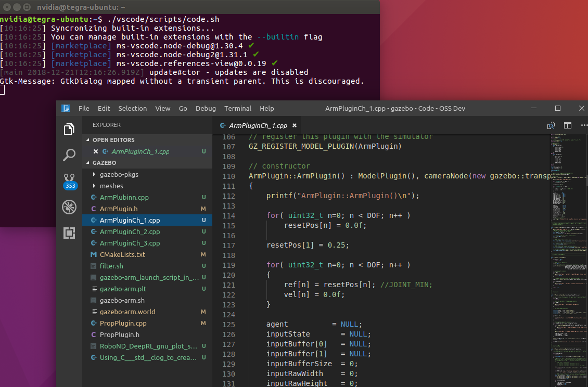
Task: Collapse the Open Editors section
Action: [x=88, y=140]
